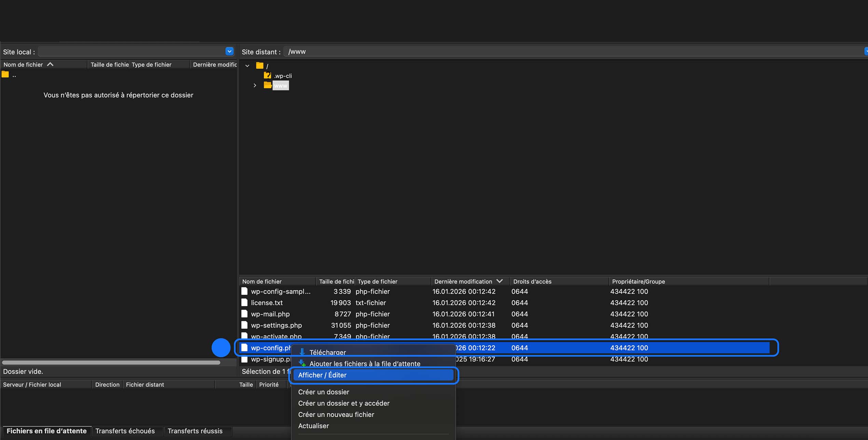Collapse the root directory disclosure arrow
The image size is (868, 440).
click(247, 65)
